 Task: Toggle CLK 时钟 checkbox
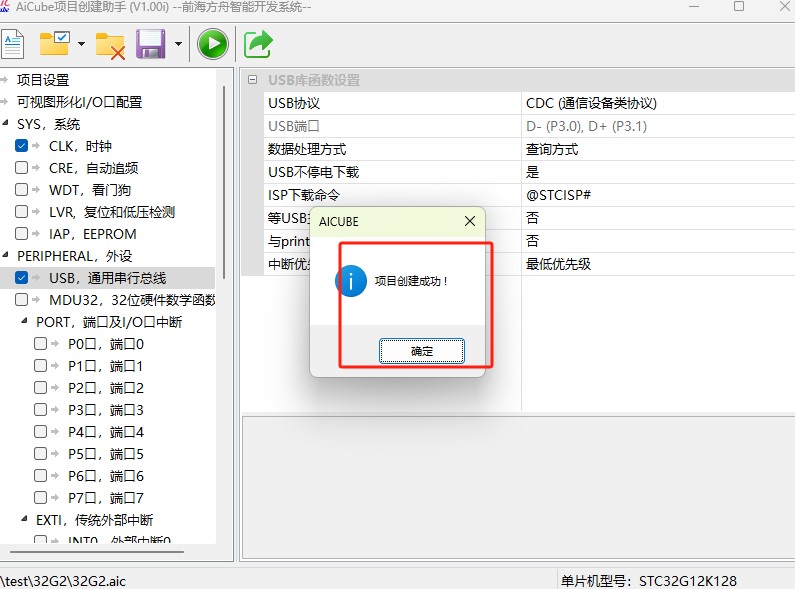pyautogui.click(x=21, y=146)
